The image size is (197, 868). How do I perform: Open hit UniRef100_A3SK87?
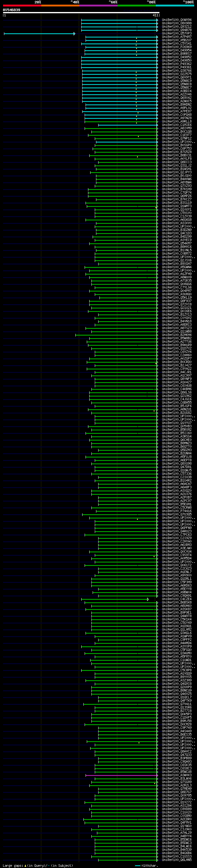point(177,609)
